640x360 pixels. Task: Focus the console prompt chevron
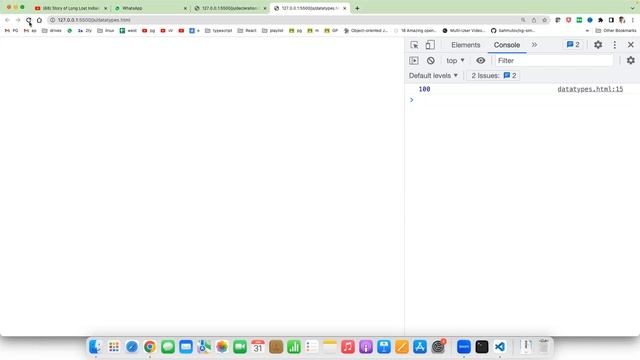[x=411, y=100]
